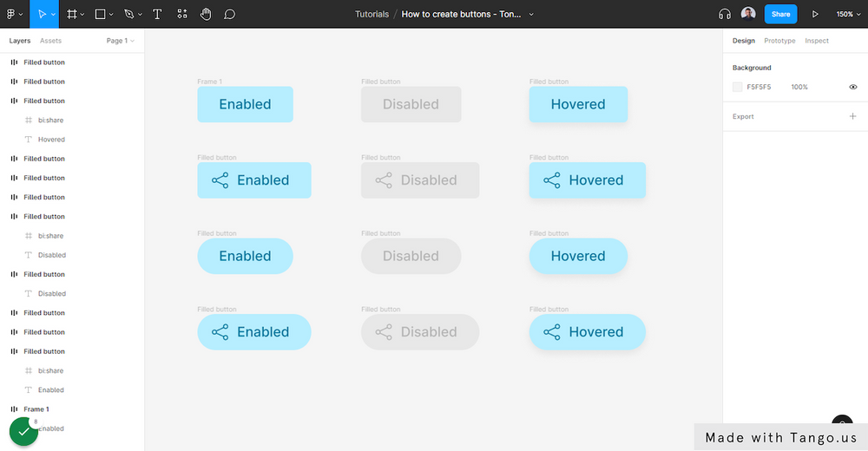Select pill-shaped Enabled button without icon

(246, 256)
